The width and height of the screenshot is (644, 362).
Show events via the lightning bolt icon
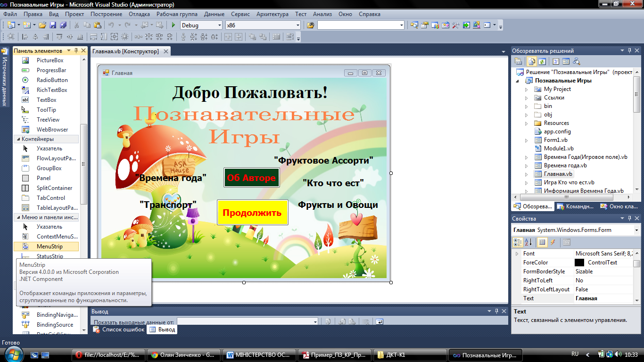tap(553, 242)
